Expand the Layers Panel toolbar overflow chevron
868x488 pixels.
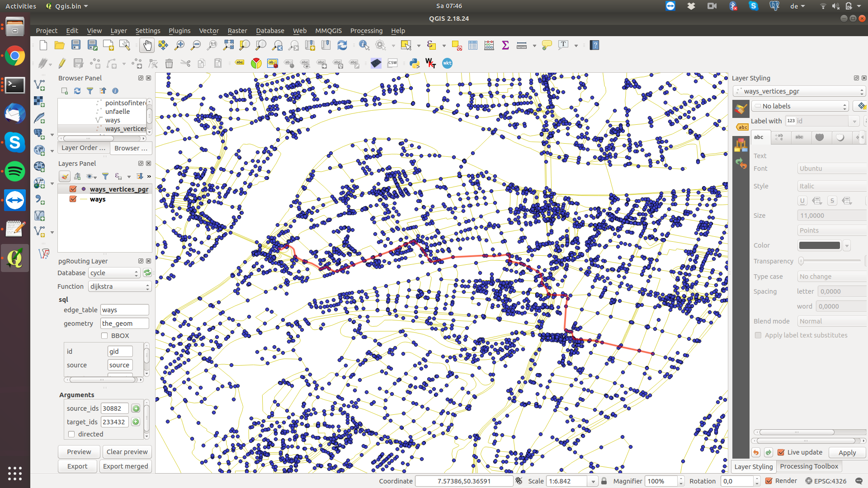(149, 177)
